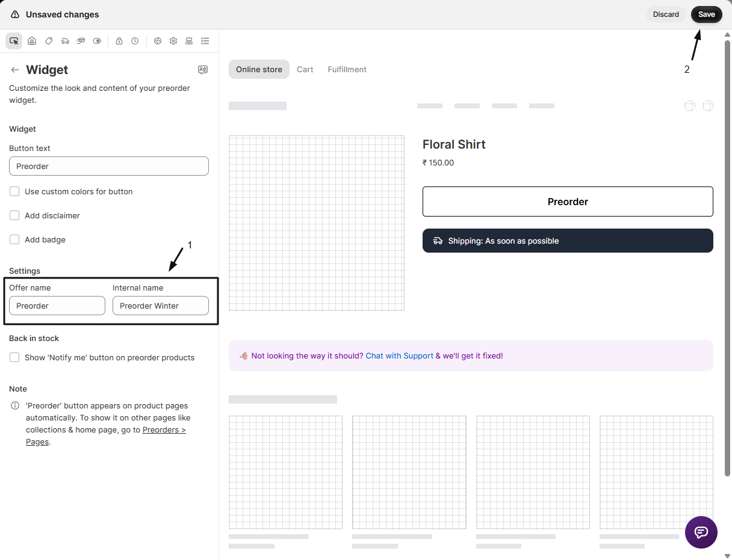Click the second header icon in store preview
The width and height of the screenshot is (732, 560).
pyautogui.click(x=708, y=106)
